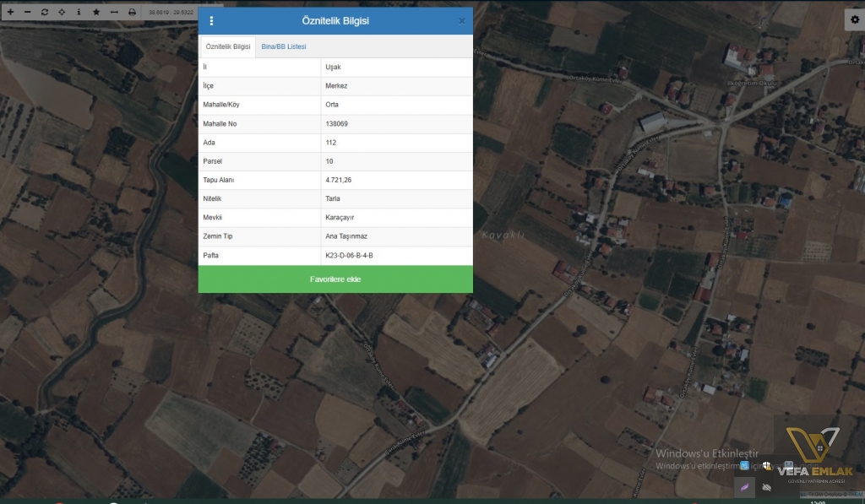Click the coordinates display in toolbar

click(x=171, y=13)
